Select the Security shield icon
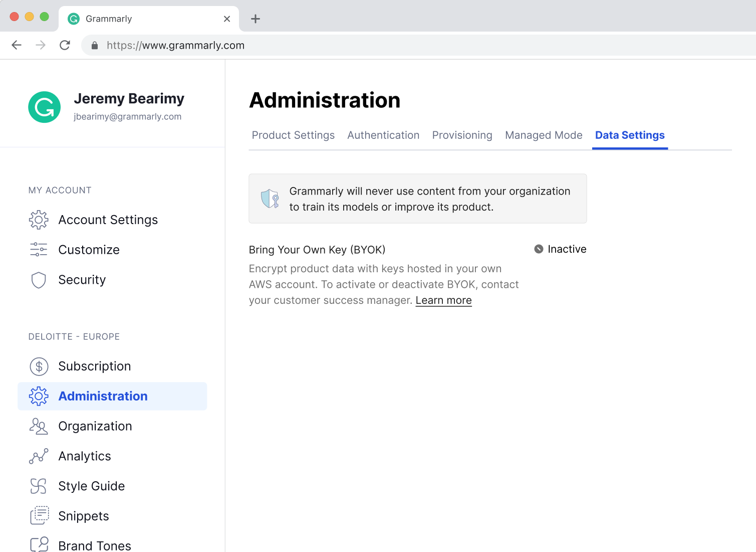Viewport: 756px width, 552px height. [39, 280]
